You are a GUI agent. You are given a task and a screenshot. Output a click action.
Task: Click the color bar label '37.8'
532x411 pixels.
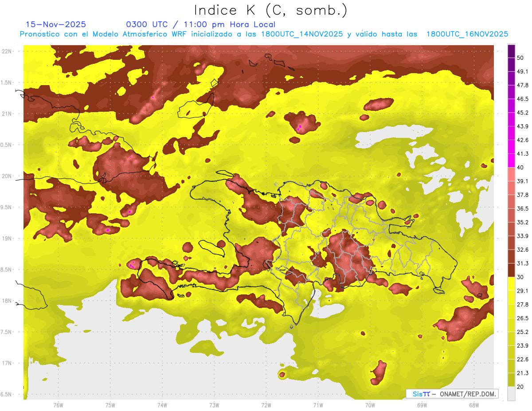pyautogui.click(x=522, y=195)
